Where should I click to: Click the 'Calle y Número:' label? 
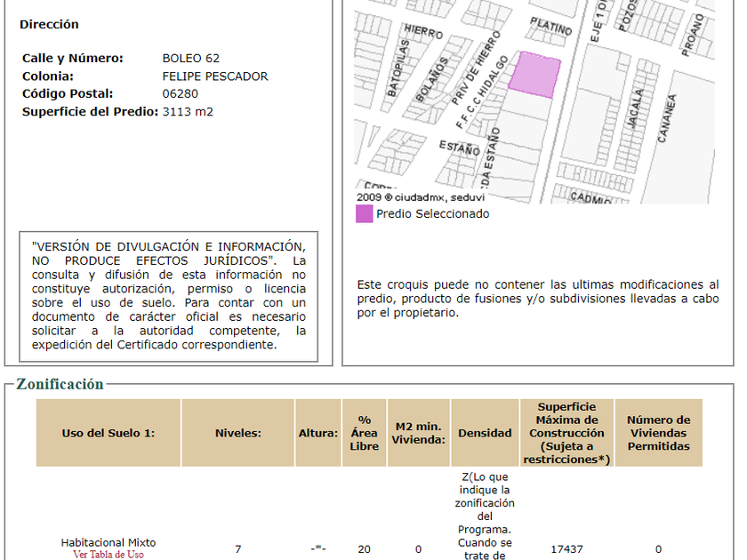tap(72, 58)
